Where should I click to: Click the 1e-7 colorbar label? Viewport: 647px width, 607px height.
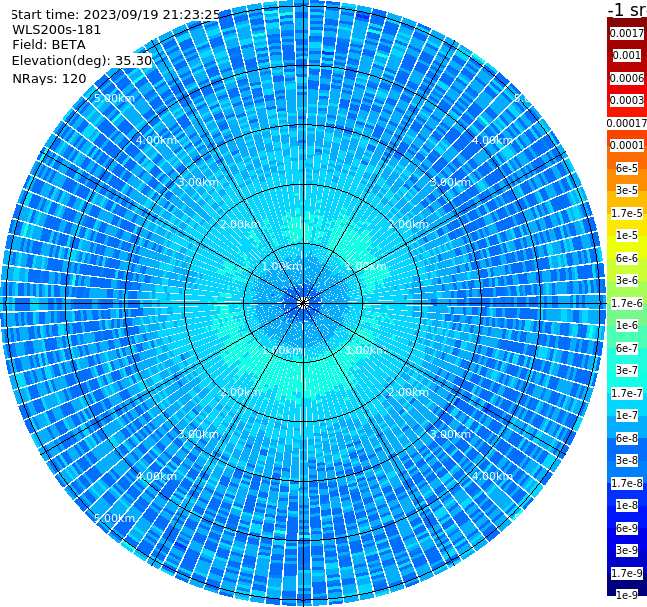pyautogui.click(x=627, y=415)
